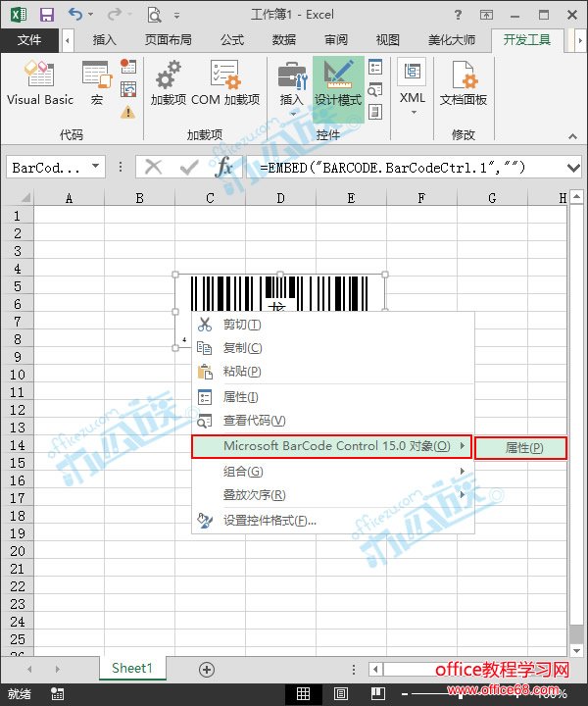Click the Undo arrow icon
Screen dimensions: 588x706
pyautogui.click(x=75, y=15)
